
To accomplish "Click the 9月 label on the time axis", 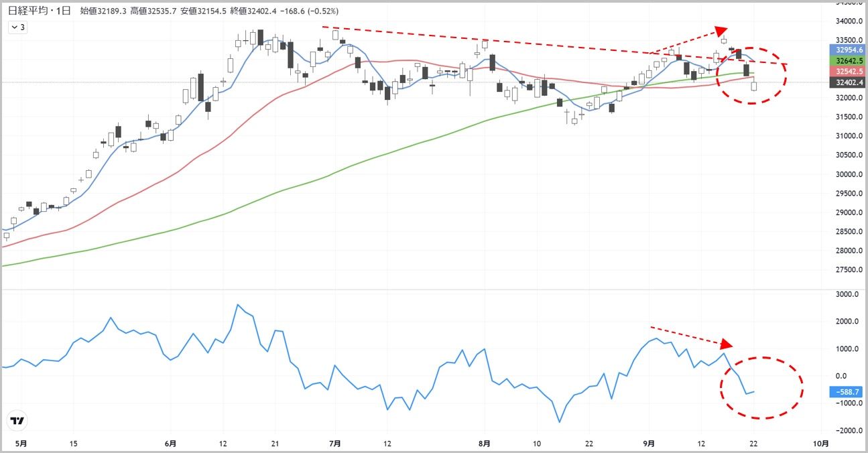I will 649,444.
